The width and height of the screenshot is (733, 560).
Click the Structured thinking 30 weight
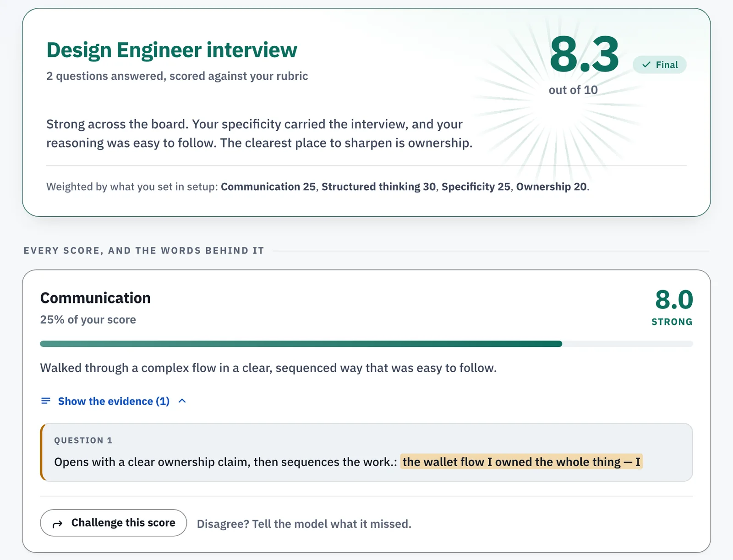[x=378, y=187]
